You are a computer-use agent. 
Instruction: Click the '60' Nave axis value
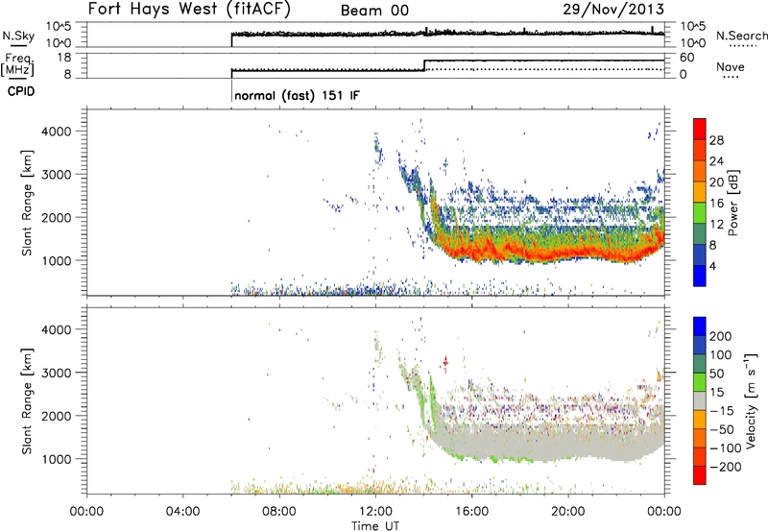686,58
